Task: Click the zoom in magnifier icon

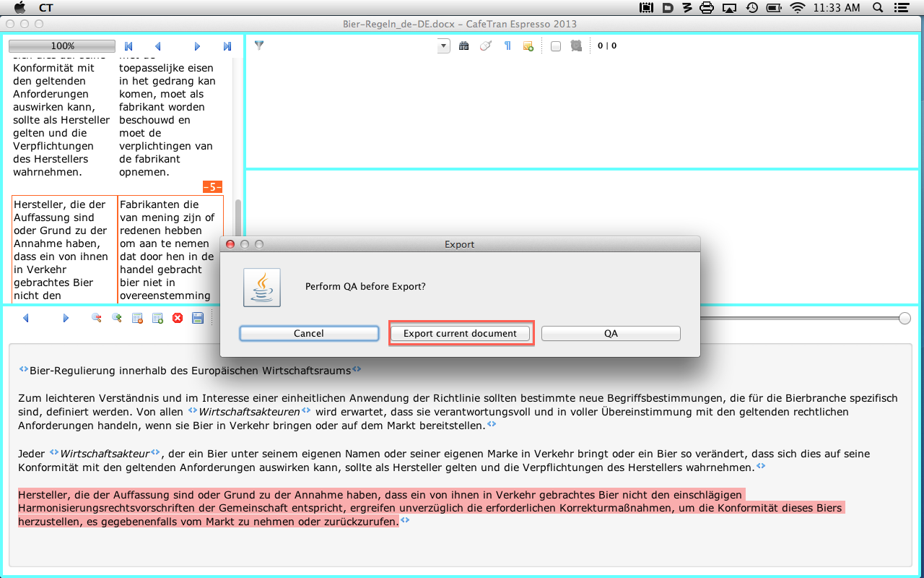Action: pyautogui.click(x=116, y=318)
